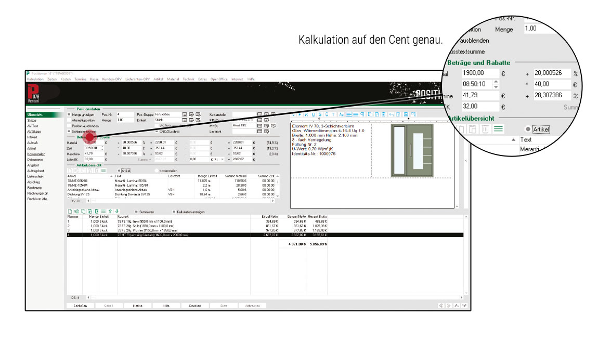Viewport: 598px width, 364px height.
Task: Increase the Zeit value with spinner up arrow
Action: coord(102,146)
